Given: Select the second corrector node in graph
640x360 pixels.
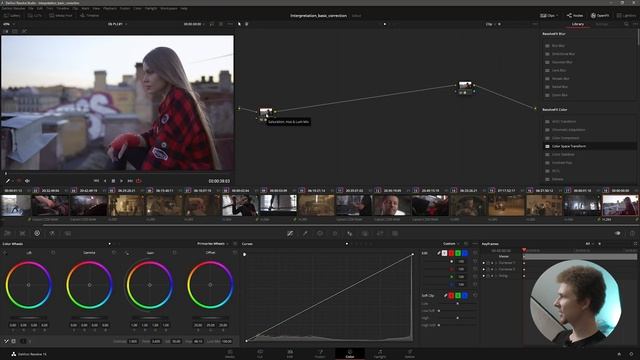Looking at the screenshot, I should coord(465,86).
